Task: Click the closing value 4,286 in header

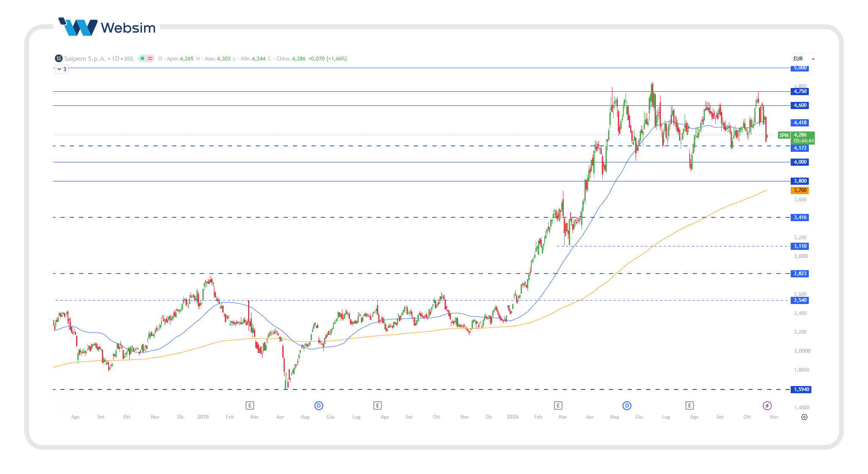Action: pos(299,58)
